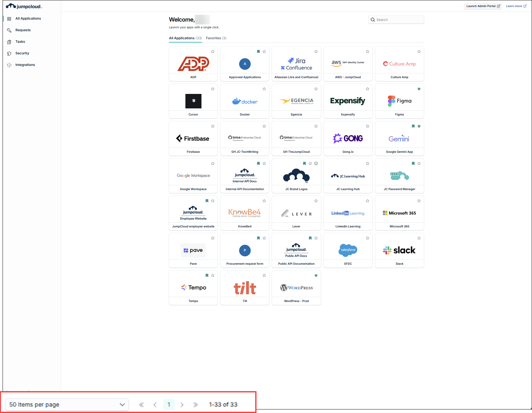The image size is (532, 413).
Task: Select Integrations in the sidebar
Action: [x=25, y=65]
